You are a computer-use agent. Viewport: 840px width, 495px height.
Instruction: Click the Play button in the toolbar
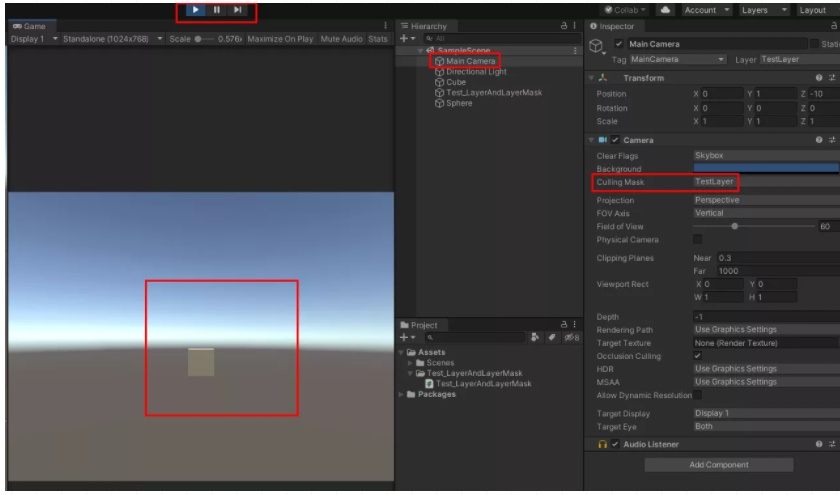pyautogui.click(x=196, y=10)
